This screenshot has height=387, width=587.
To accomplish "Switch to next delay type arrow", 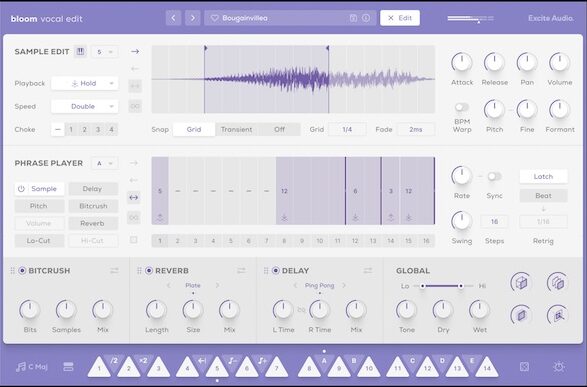I will pos(344,285).
